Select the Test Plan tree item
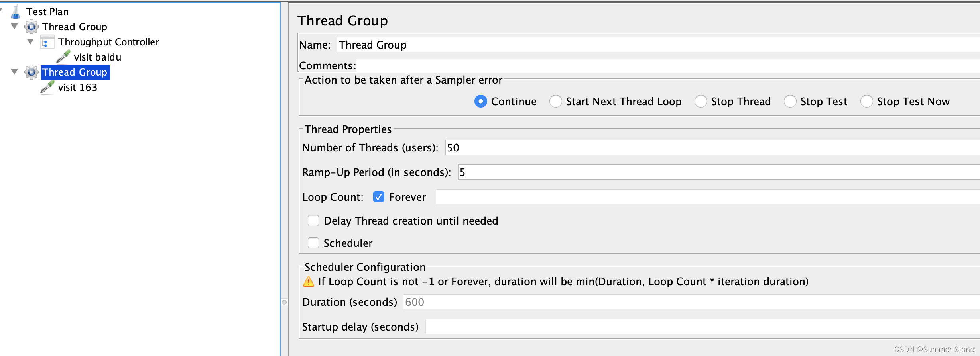Image resolution: width=980 pixels, height=356 pixels. [47, 12]
